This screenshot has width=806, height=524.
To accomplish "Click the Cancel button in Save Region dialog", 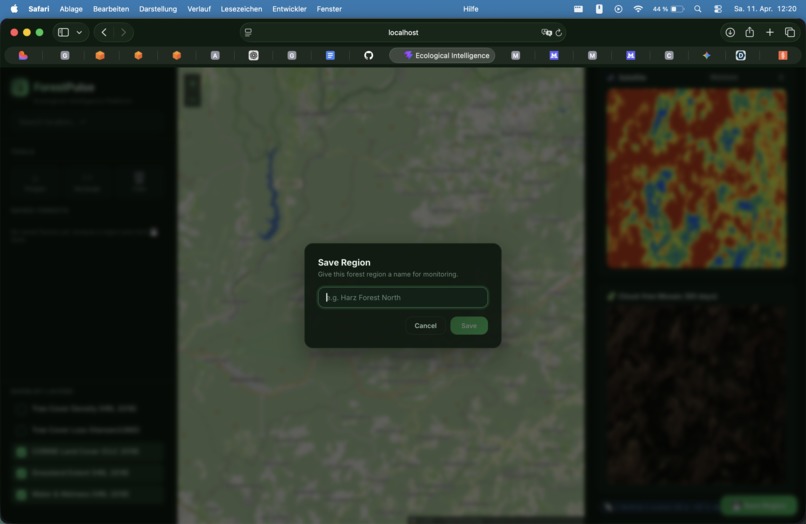I will [x=425, y=326].
